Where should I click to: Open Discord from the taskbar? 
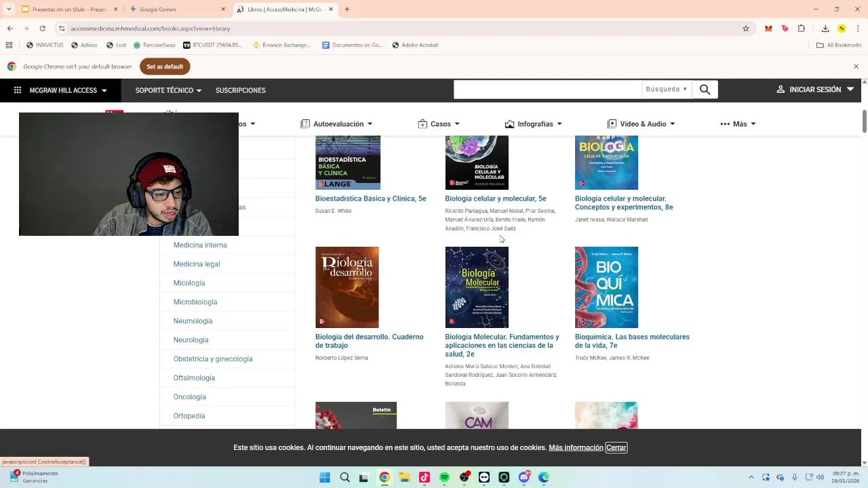coord(524,478)
